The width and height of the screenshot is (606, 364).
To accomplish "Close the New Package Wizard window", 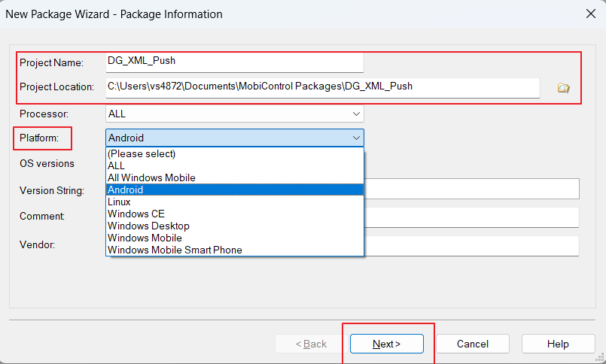I will point(589,14).
